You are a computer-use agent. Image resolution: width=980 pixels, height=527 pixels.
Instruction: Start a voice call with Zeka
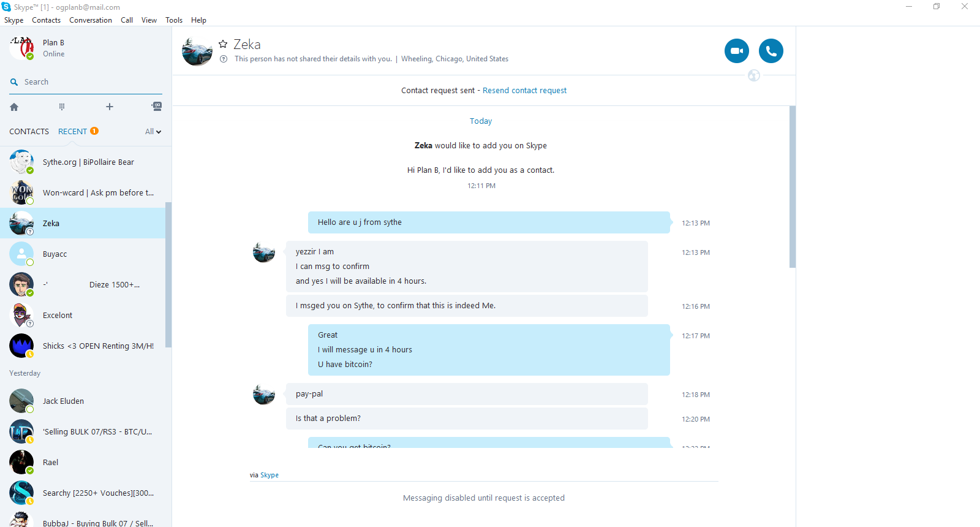pyautogui.click(x=771, y=51)
